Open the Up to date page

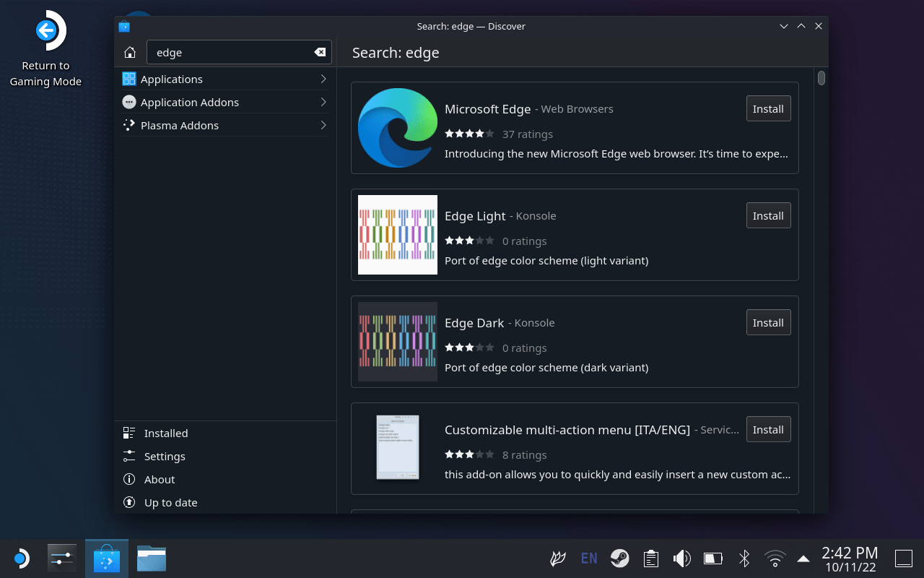(x=225, y=502)
